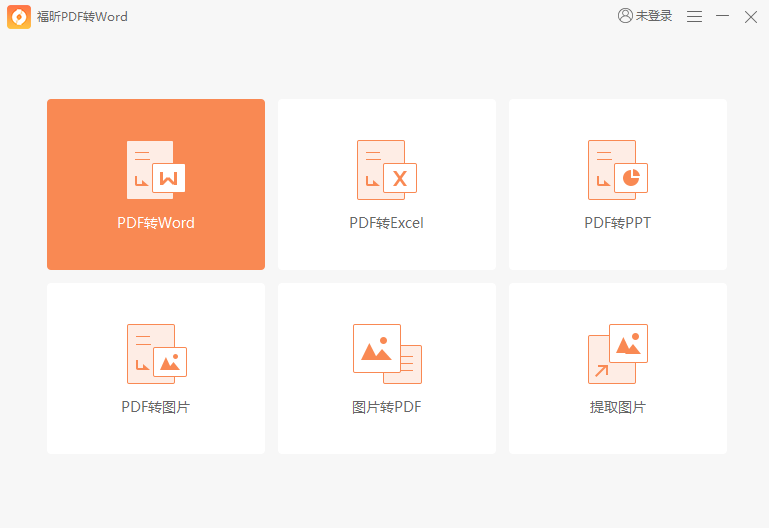
Task: Select the 图片转PDF label
Action: (386, 407)
